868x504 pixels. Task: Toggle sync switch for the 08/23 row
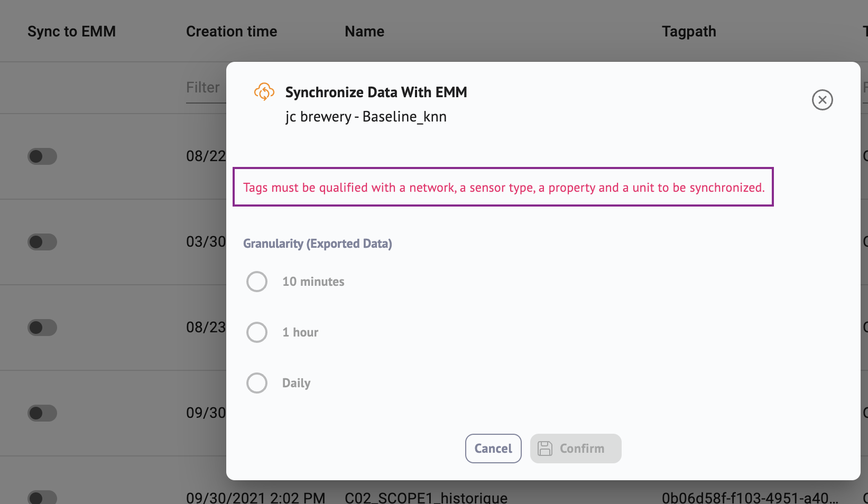click(42, 328)
